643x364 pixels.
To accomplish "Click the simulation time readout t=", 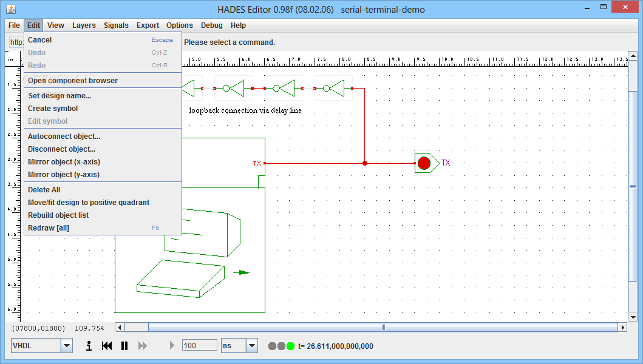I will click(x=335, y=346).
